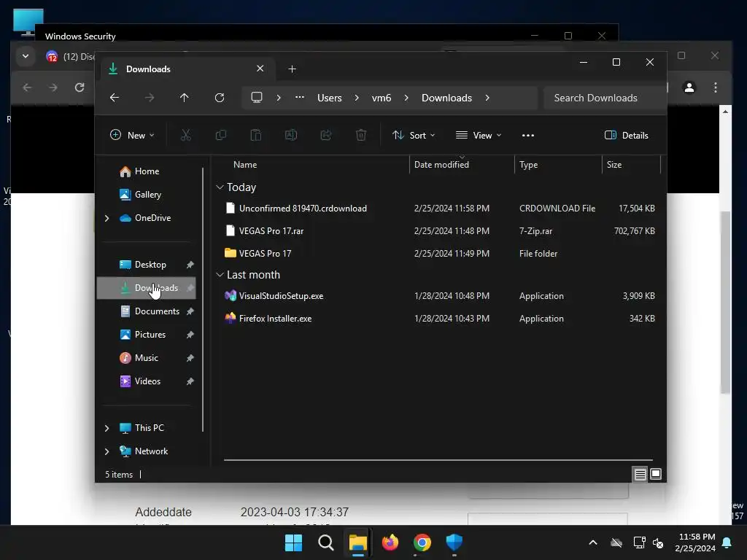
Task: Collapse the Today group
Action: (x=220, y=187)
